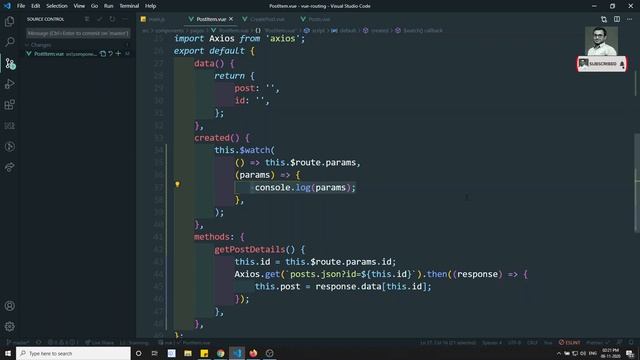The height and width of the screenshot is (360, 640).
Task: Click the notifications bell in status bar
Action: tap(631, 342)
